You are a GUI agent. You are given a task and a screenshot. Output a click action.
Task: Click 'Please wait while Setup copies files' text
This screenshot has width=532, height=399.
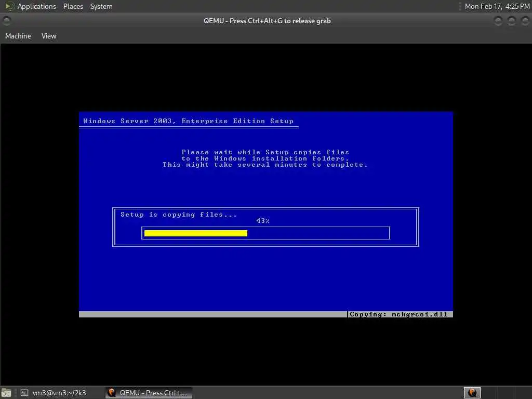pos(265,152)
